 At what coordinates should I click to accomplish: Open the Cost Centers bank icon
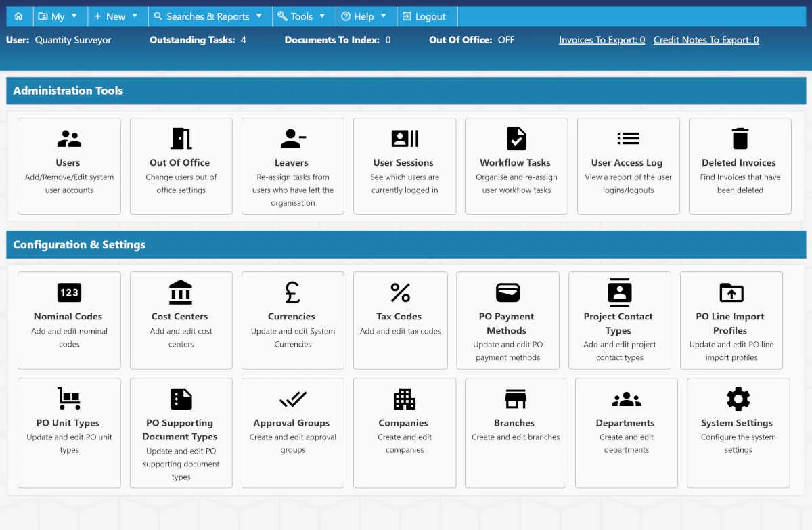tap(181, 292)
